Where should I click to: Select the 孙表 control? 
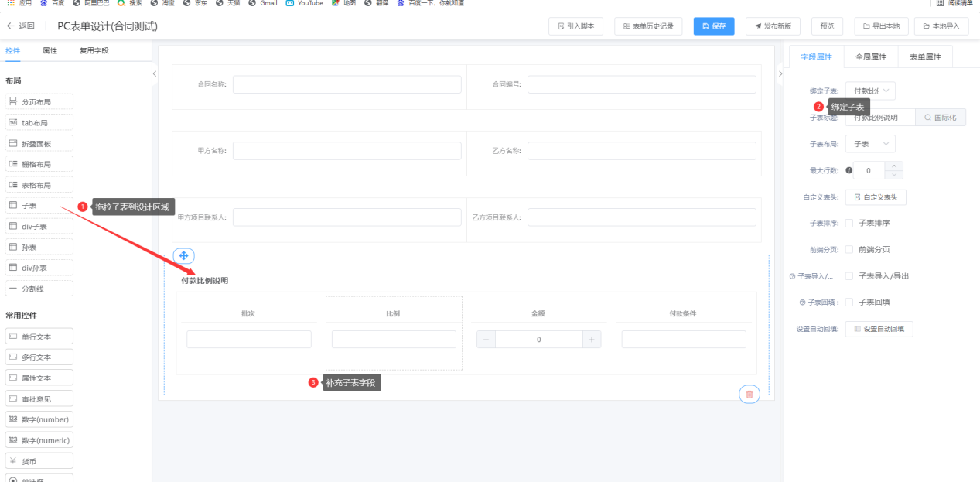click(39, 247)
